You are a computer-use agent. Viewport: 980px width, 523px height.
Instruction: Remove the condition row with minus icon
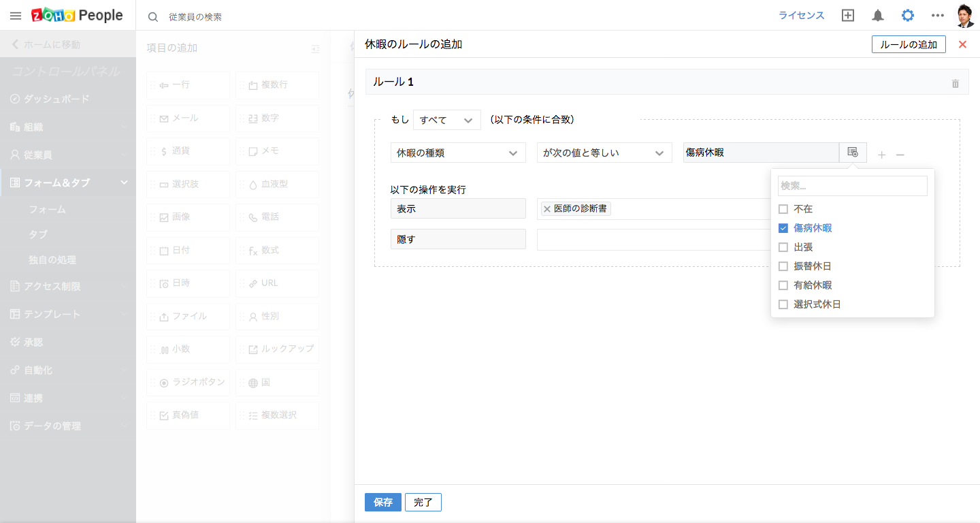click(900, 155)
